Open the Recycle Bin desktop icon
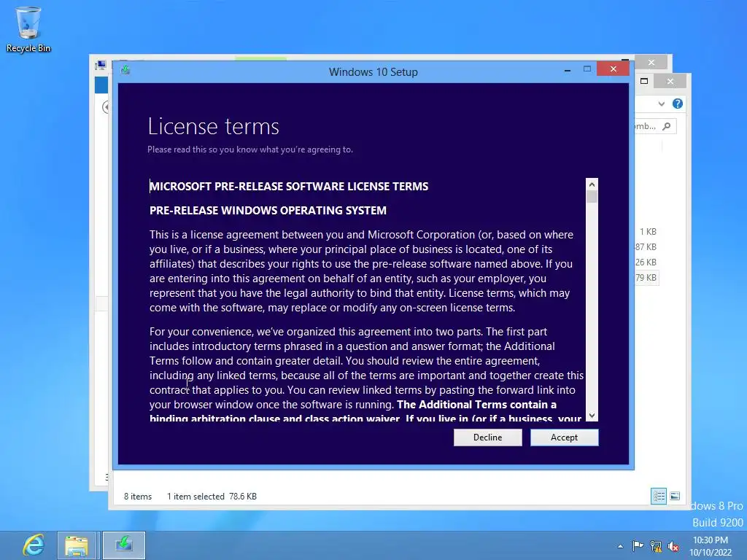The width and height of the screenshot is (747, 560). pos(28,29)
